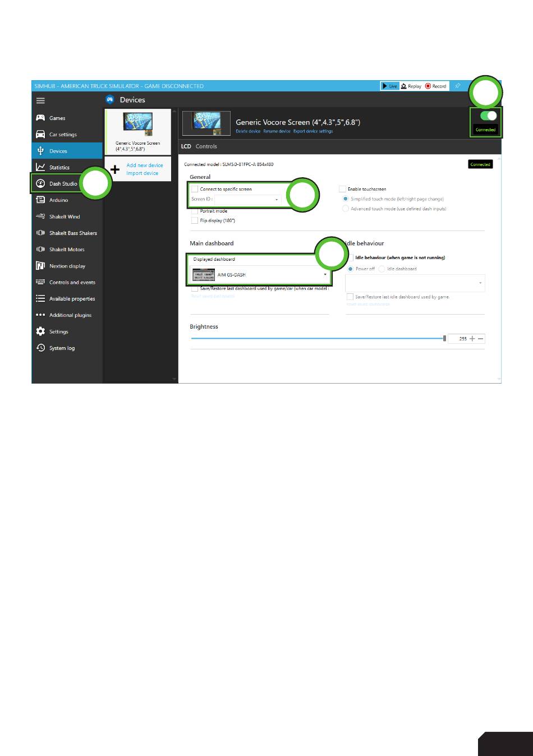Open ShakeIt Motors icon

40,249
